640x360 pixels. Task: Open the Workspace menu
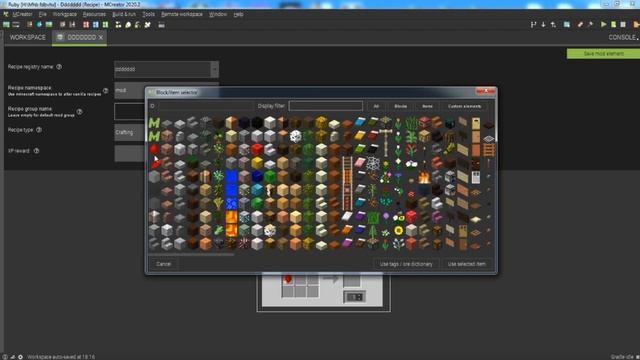tap(64, 14)
